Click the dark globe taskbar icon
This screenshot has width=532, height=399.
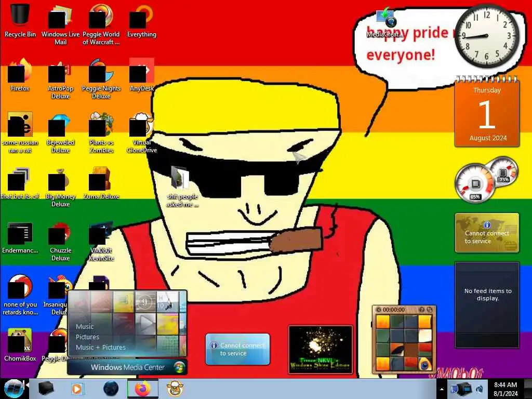111,389
